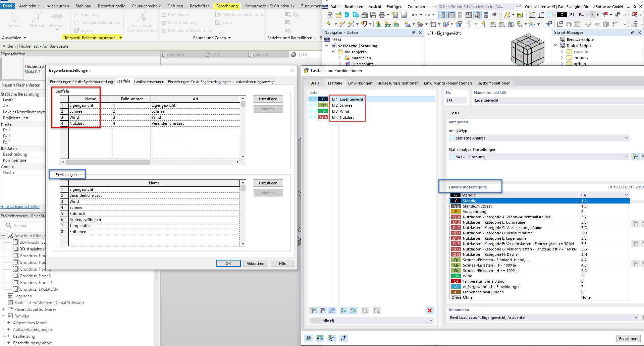Check all load cases in the list
This screenshot has height=346, width=644.
click(343, 310)
